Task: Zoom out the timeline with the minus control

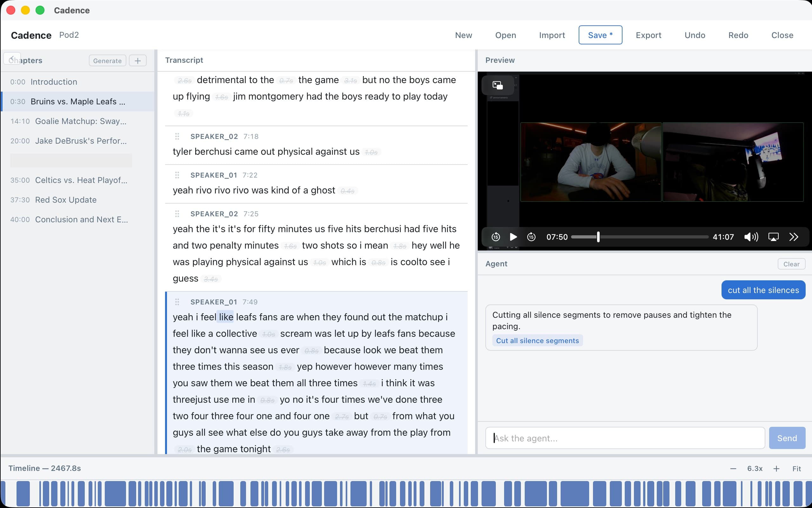Action: 734,468
